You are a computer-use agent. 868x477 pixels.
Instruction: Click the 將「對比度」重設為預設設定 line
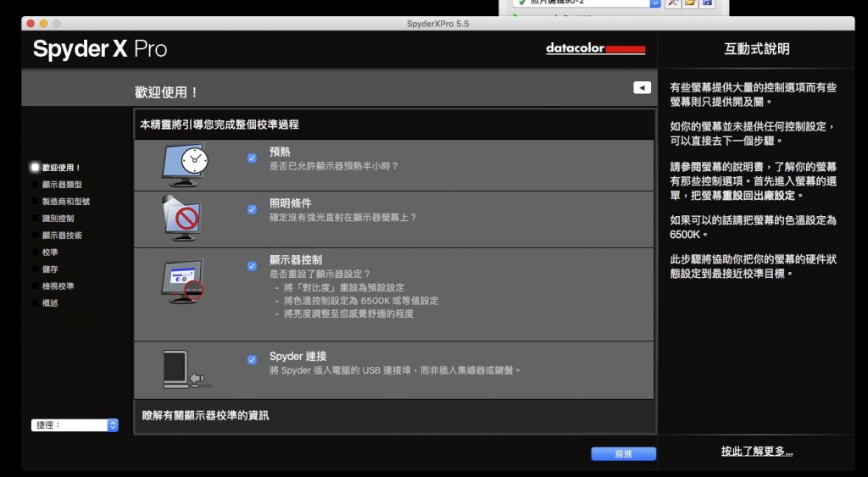point(344,288)
